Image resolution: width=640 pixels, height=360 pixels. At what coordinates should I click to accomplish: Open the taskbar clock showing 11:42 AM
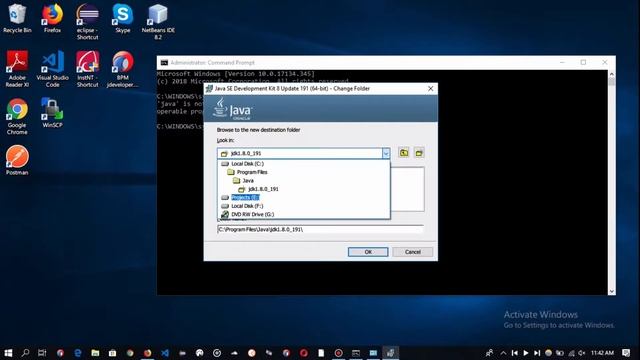tap(602, 353)
